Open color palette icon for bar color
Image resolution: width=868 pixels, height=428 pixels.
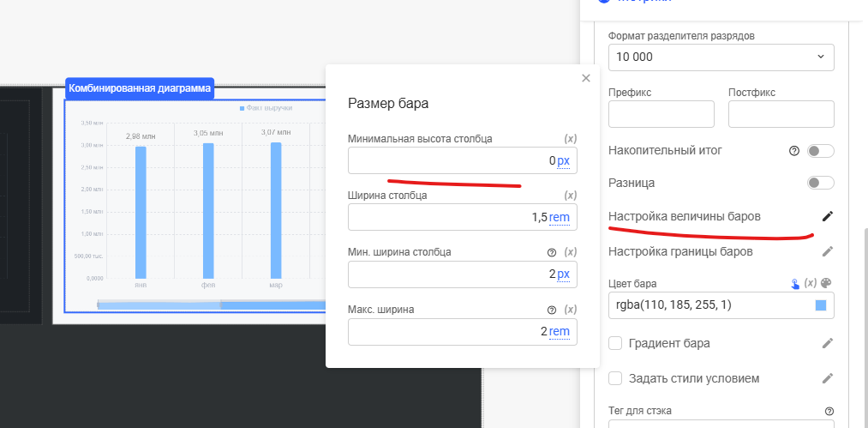pos(827,284)
